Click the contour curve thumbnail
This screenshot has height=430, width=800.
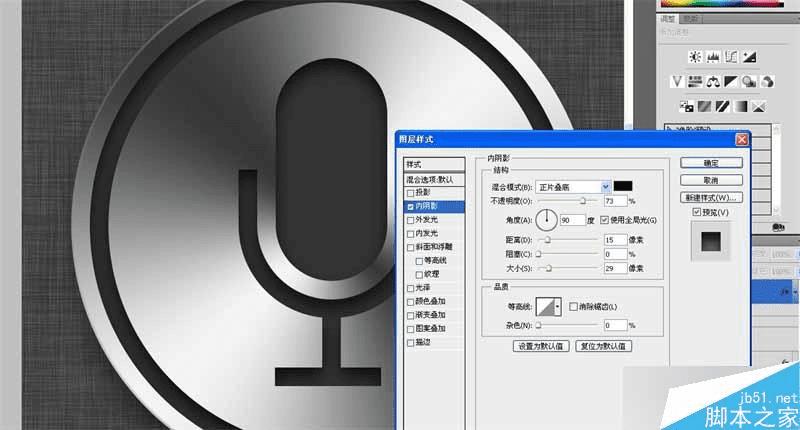(545, 307)
